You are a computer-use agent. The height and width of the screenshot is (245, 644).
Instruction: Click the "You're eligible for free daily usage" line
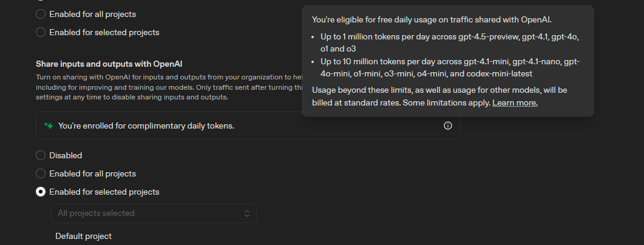(432, 19)
